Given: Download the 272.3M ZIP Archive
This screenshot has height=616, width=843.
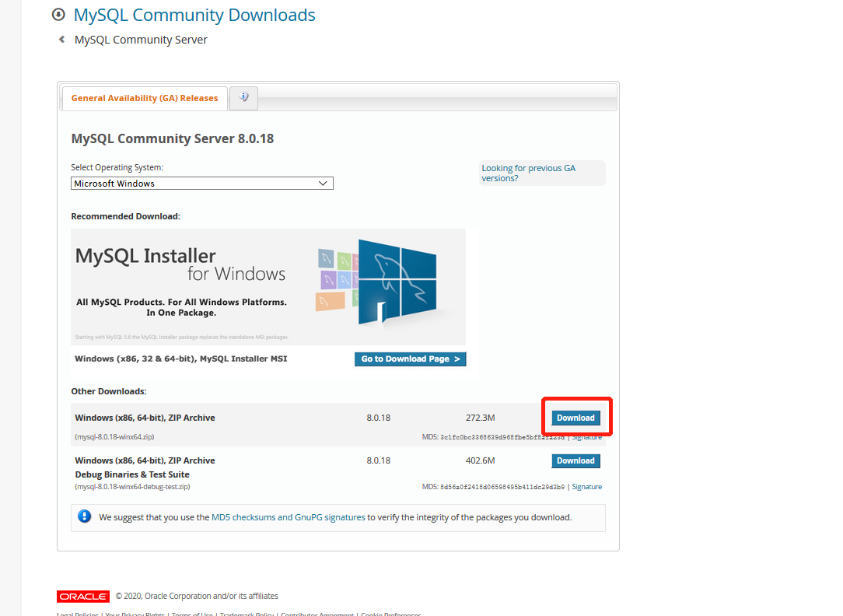Looking at the screenshot, I should pos(575,418).
